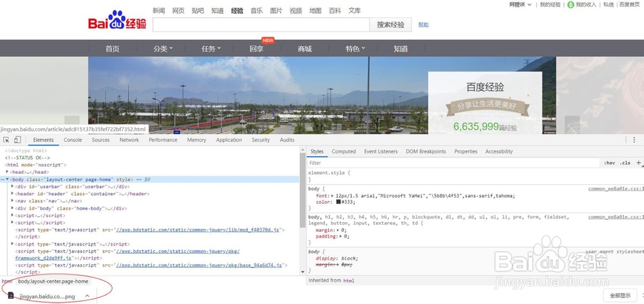
Task: Open the DevTools three-dot menu
Action: pos(634,140)
